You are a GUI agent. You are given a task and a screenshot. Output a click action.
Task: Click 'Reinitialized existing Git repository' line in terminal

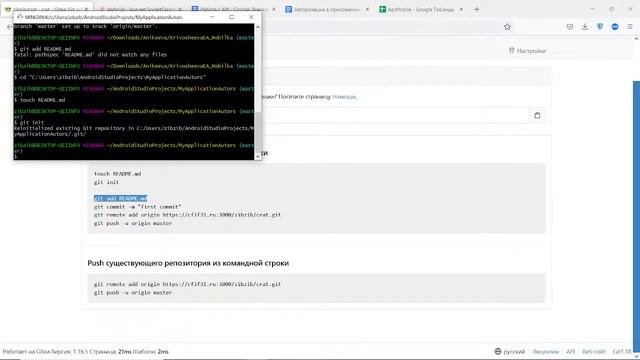click(134, 131)
